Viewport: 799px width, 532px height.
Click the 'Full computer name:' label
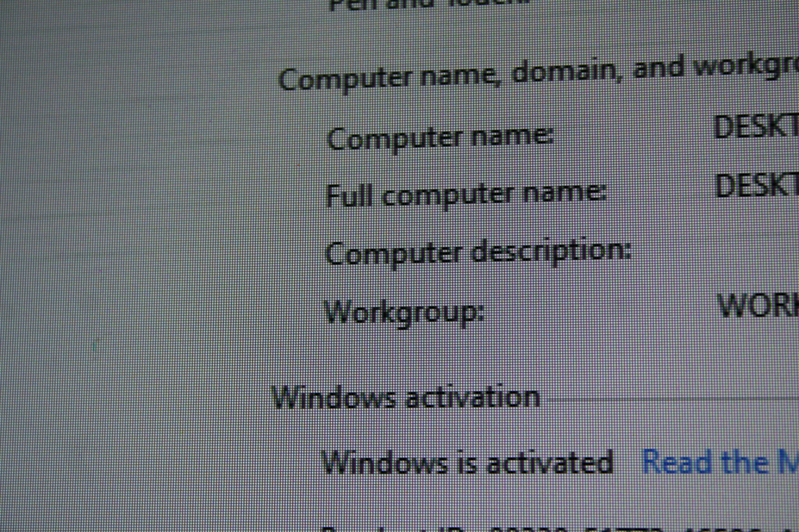click(x=466, y=194)
